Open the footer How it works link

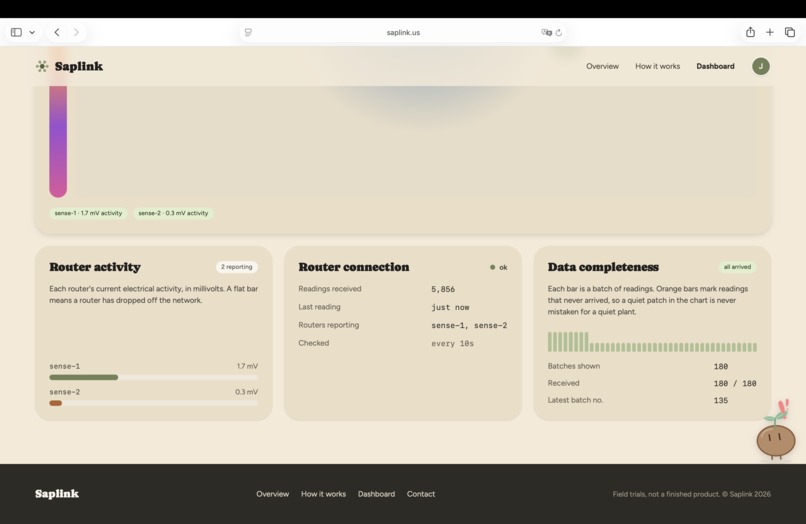[323, 494]
